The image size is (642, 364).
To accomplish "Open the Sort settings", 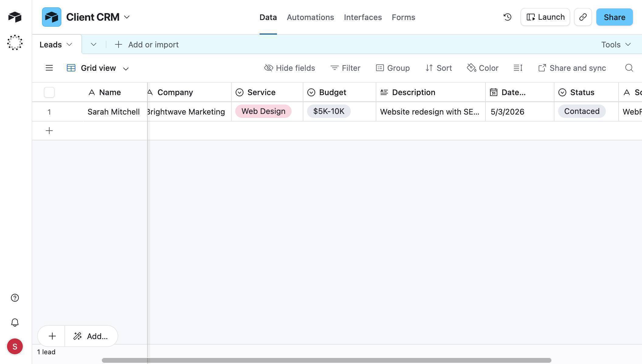I will coord(438,68).
